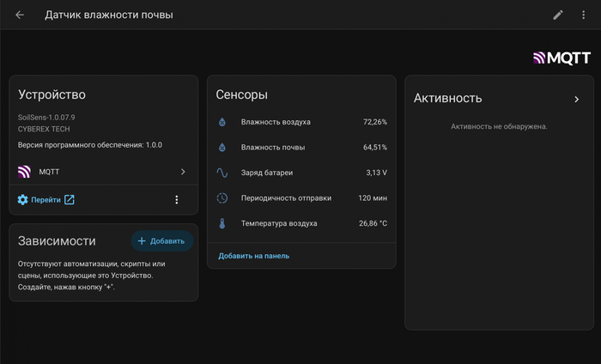Open the Периодичность отправки entry

pos(301,198)
